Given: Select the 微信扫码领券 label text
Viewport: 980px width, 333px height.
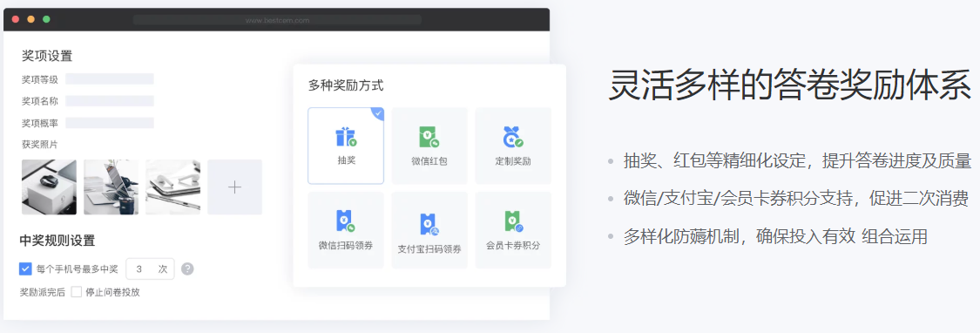Looking at the screenshot, I should click(x=346, y=245).
